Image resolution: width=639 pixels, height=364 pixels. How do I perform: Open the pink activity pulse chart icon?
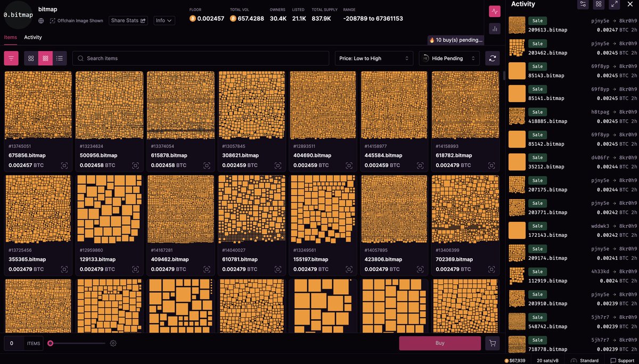click(495, 11)
